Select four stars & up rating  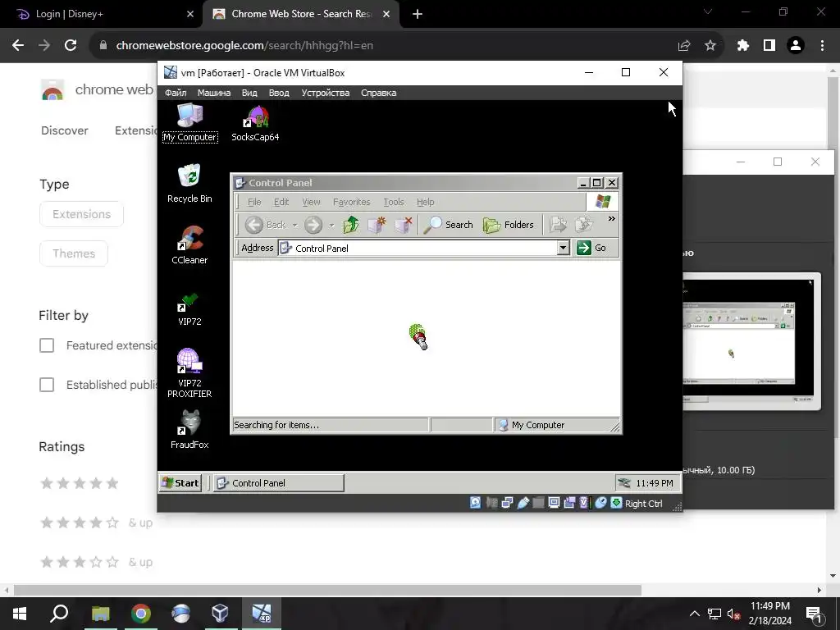pyautogui.click(x=97, y=523)
